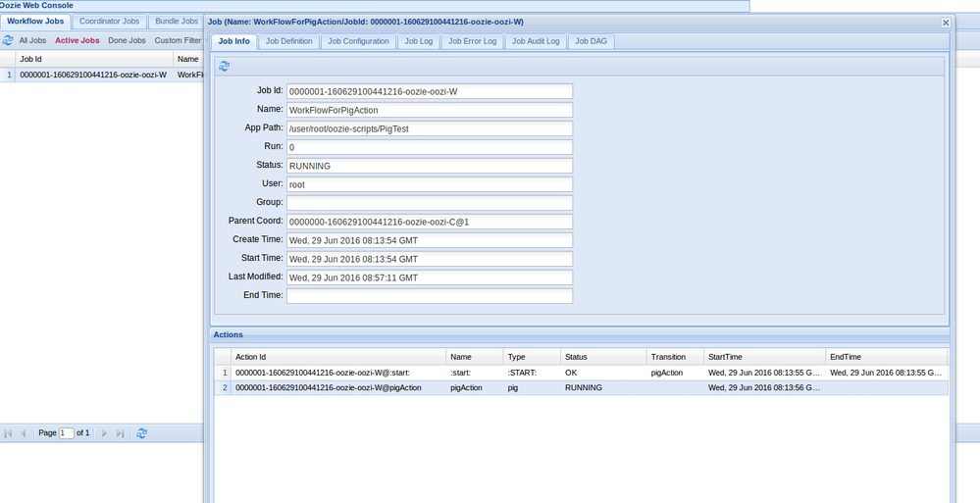Open the Workflow Jobs tab
The image size is (980, 503).
point(35,22)
